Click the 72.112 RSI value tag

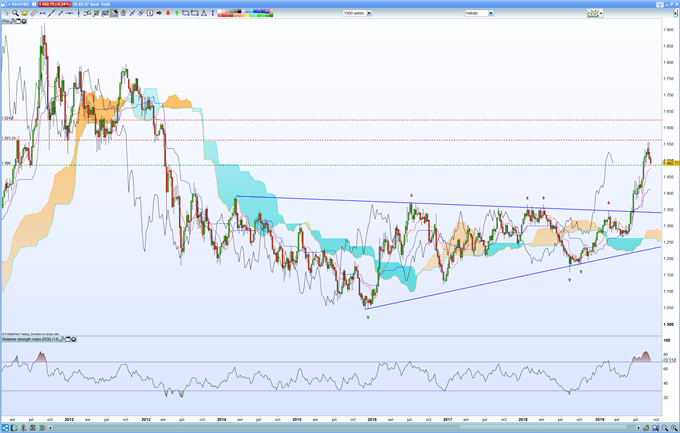[x=669, y=360]
